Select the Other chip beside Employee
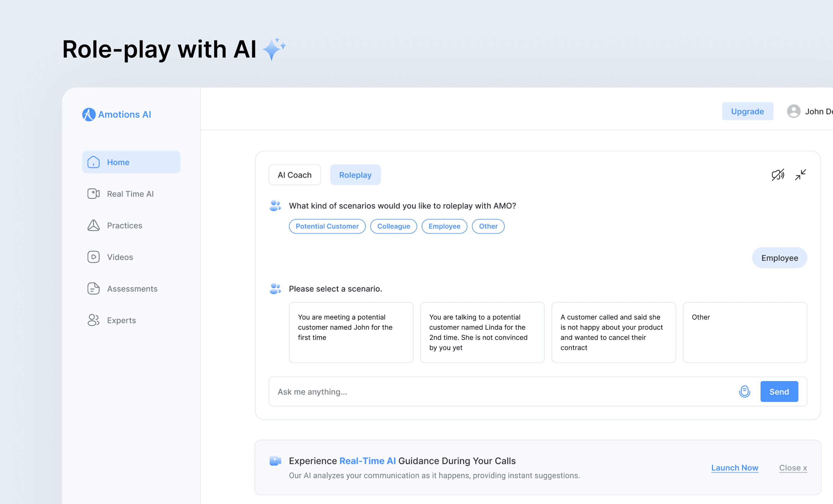Screen dimensions: 833x504 488,226
